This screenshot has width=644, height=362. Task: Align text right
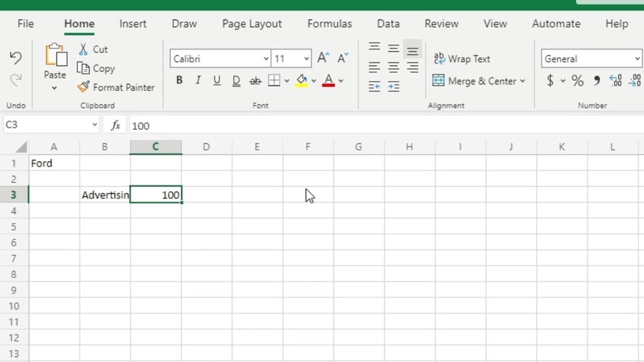[x=413, y=67]
